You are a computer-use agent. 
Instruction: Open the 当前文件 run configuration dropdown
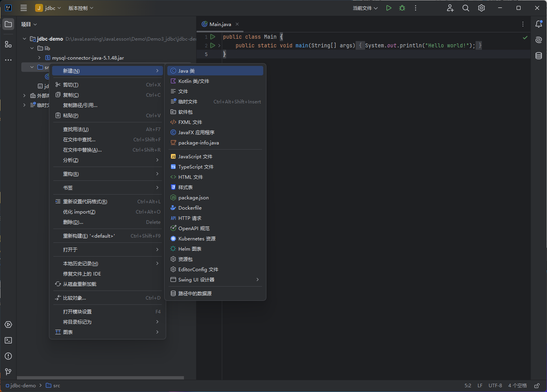point(365,8)
